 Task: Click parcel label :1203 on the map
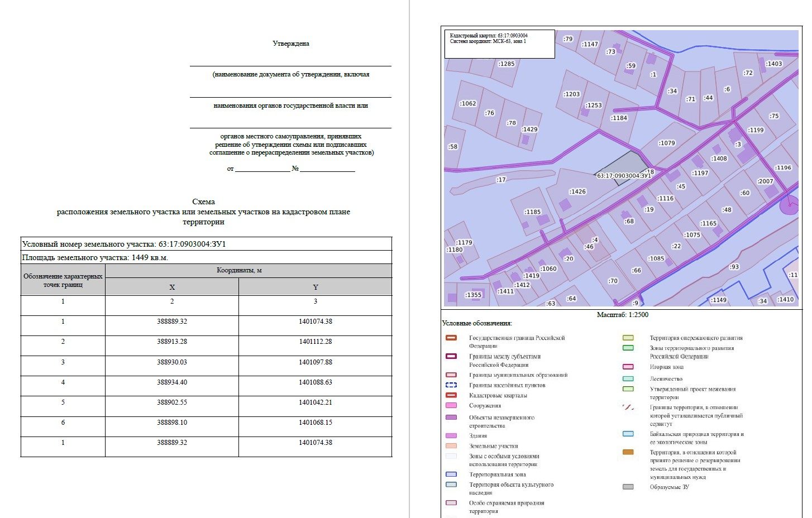tap(572, 94)
